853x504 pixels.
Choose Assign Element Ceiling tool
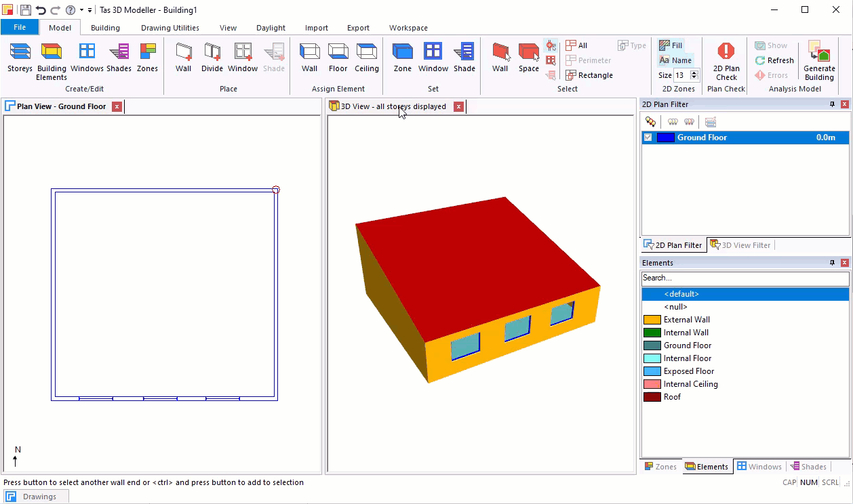(367, 58)
